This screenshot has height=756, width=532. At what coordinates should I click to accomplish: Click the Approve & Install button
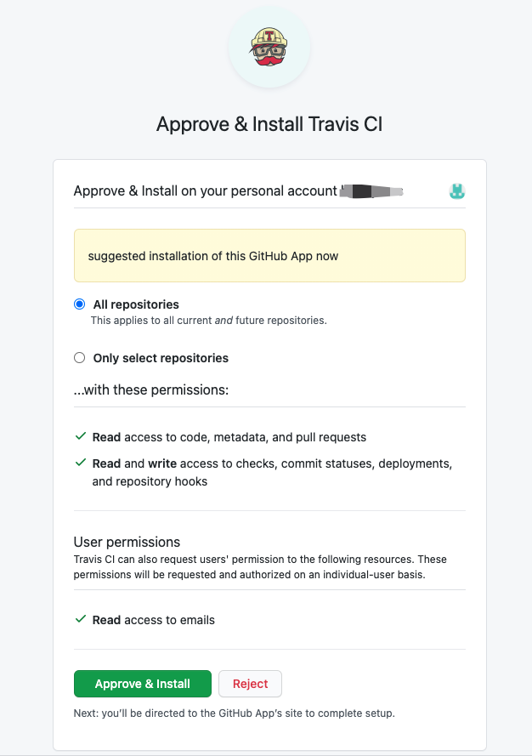point(143,684)
